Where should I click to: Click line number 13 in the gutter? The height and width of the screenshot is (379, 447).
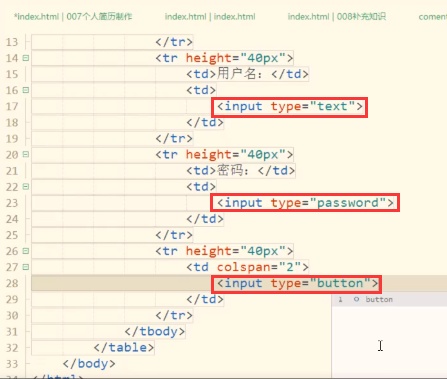tap(12, 42)
